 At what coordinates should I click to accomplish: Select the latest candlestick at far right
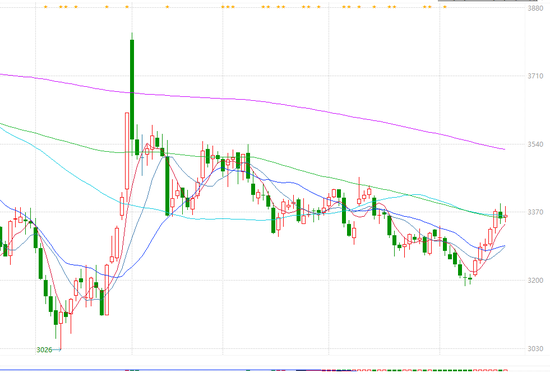pyautogui.click(x=505, y=216)
